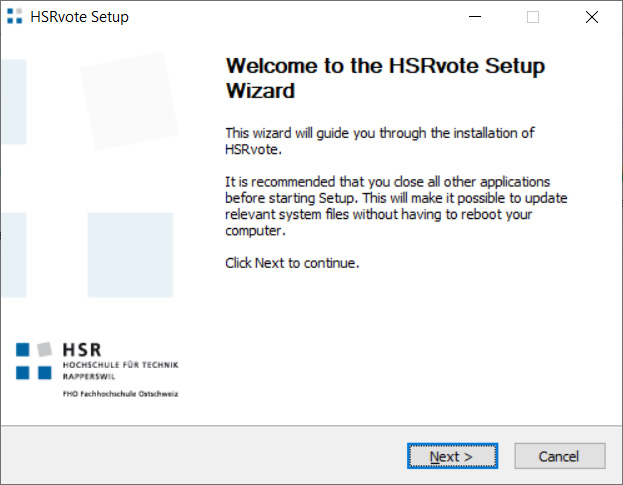Click the FHO Fachhochschule Ostschweiz caption
The height and width of the screenshot is (485, 623).
tap(120, 394)
